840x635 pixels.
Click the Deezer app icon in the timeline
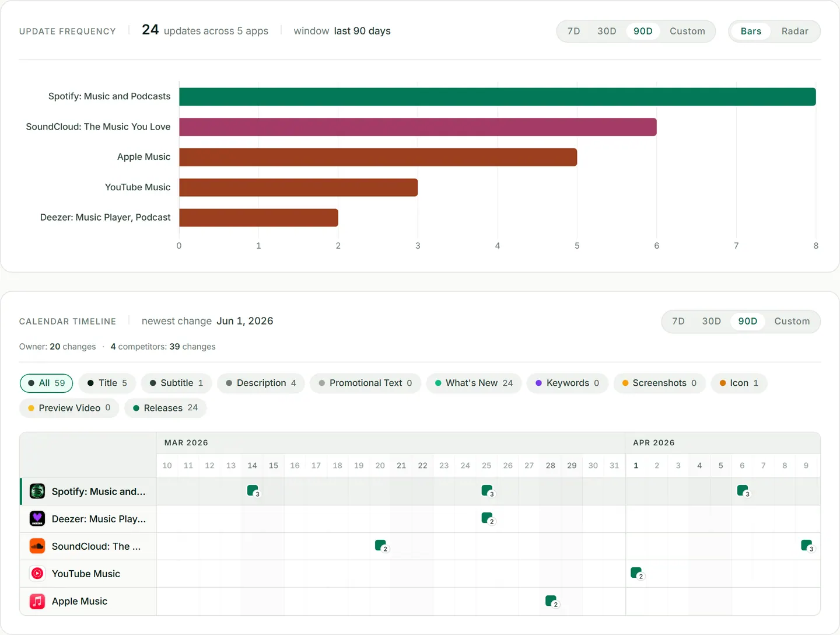click(x=37, y=519)
